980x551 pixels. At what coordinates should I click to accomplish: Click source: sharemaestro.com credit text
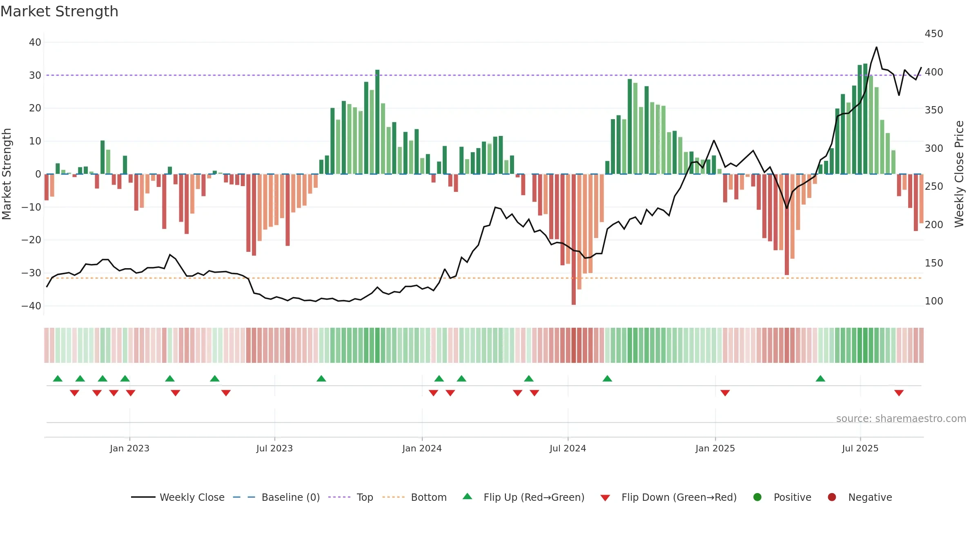point(901,418)
